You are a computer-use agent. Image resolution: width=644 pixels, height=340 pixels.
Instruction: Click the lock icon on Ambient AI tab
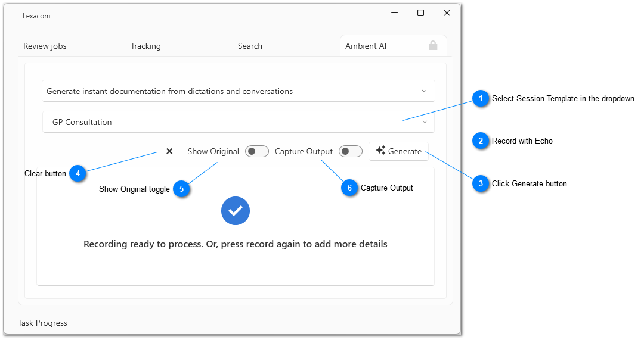coord(433,46)
